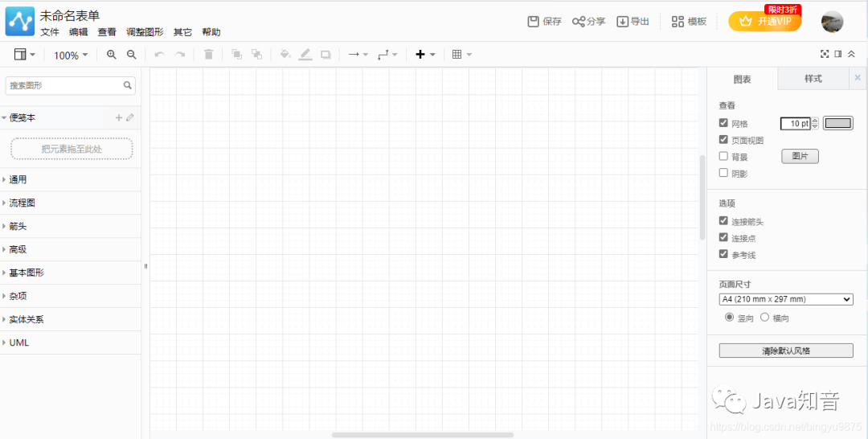The width and height of the screenshot is (868, 439).
Task: Expand the 基本图形 shape category
Action: [x=70, y=273]
